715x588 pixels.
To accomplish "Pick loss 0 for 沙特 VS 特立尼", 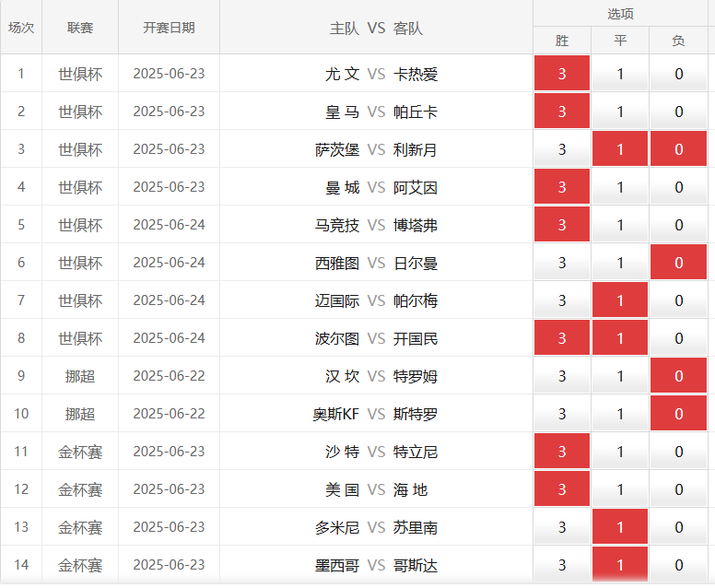I will tap(678, 452).
